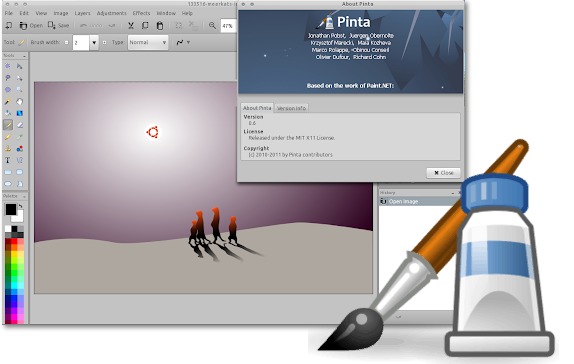Open the brush width dropdown arrow
The image size is (574, 364).
(94, 42)
